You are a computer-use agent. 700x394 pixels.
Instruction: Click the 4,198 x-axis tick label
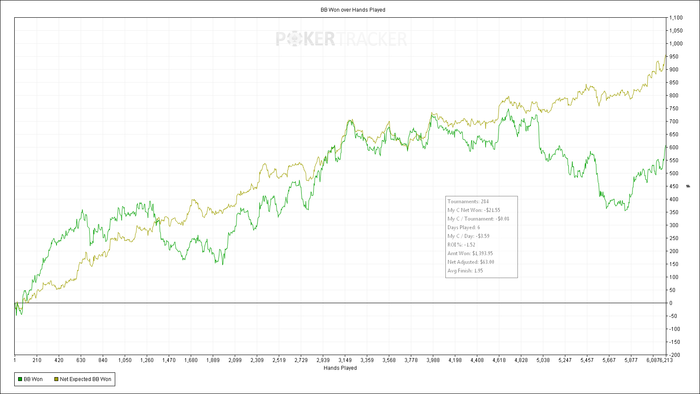pos(455,360)
